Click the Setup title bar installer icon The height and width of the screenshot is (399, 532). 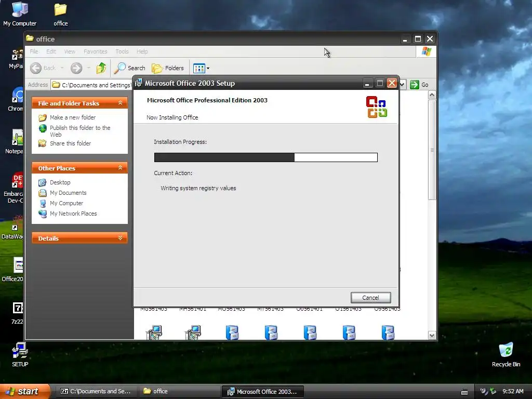[x=138, y=83]
